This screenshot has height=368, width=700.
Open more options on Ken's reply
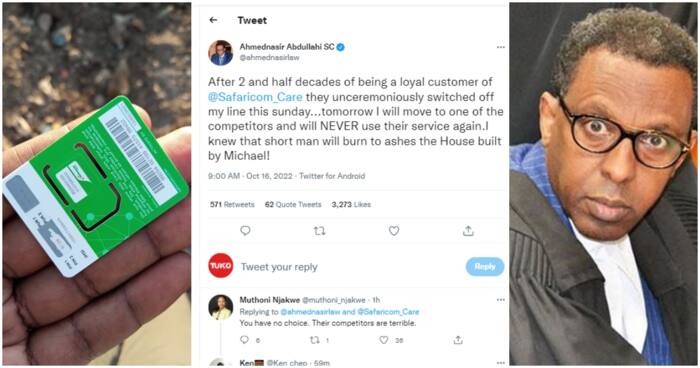tap(500, 363)
